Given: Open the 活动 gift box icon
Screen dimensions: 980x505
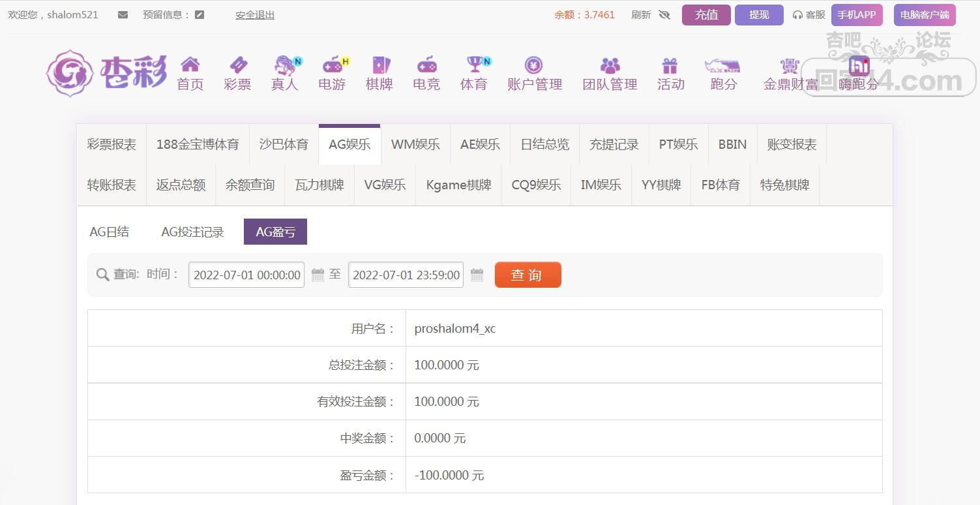Looking at the screenshot, I should pyautogui.click(x=670, y=65).
